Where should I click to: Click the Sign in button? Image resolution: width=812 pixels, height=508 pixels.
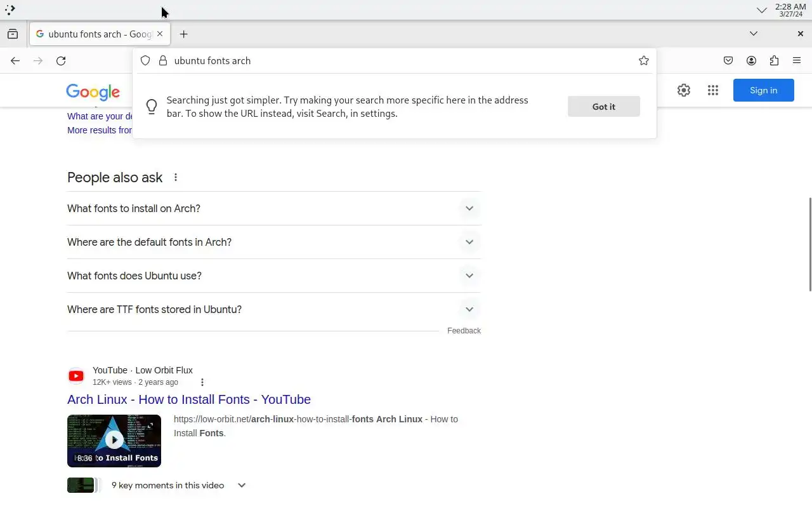(764, 90)
